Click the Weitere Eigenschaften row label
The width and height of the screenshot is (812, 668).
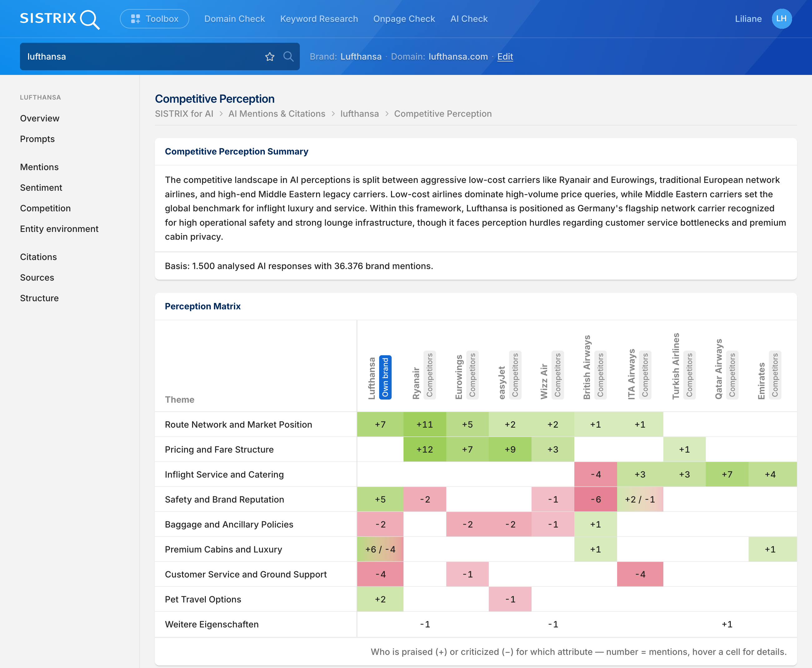[x=212, y=625]
